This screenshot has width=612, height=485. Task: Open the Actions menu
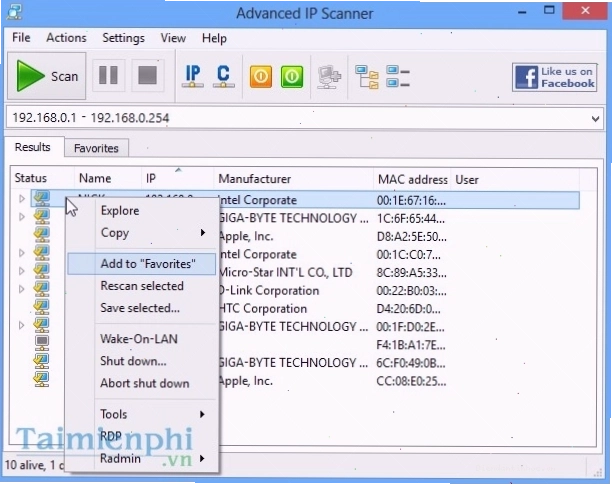66,37
